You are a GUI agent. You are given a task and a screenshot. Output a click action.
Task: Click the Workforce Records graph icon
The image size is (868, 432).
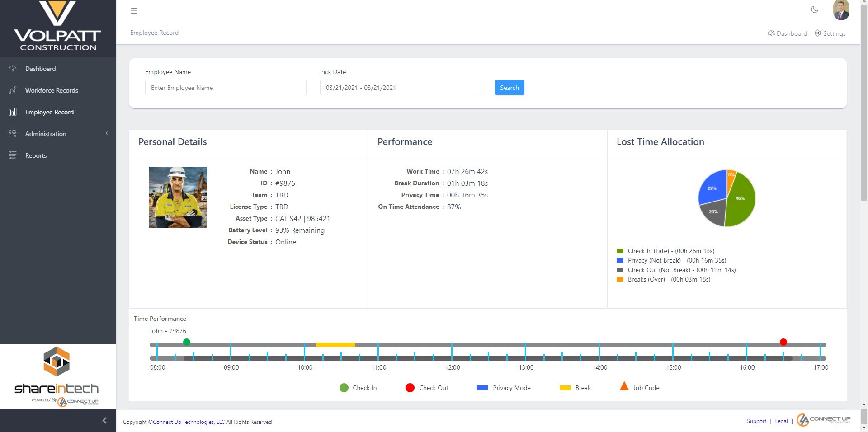(x=13, y=90)
